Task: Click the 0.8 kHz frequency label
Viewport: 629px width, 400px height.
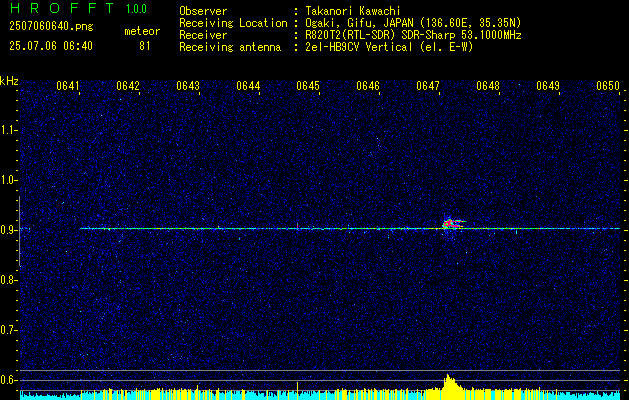Action: (8, 280)
